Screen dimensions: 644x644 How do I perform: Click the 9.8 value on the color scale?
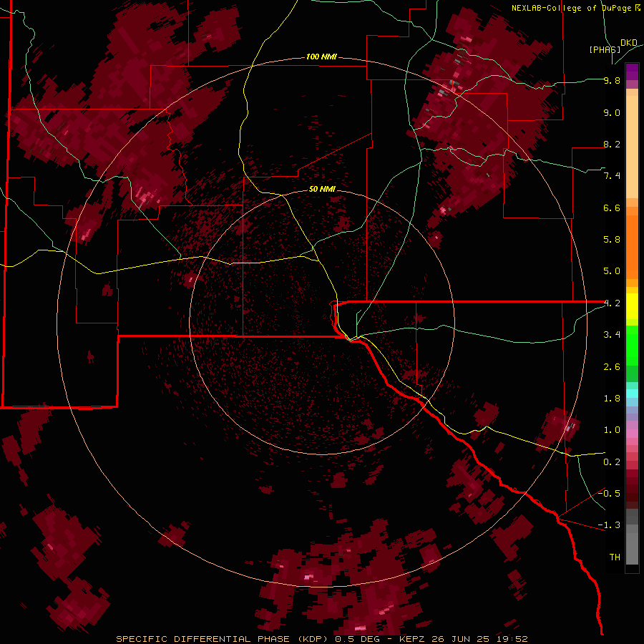[612, 80]
